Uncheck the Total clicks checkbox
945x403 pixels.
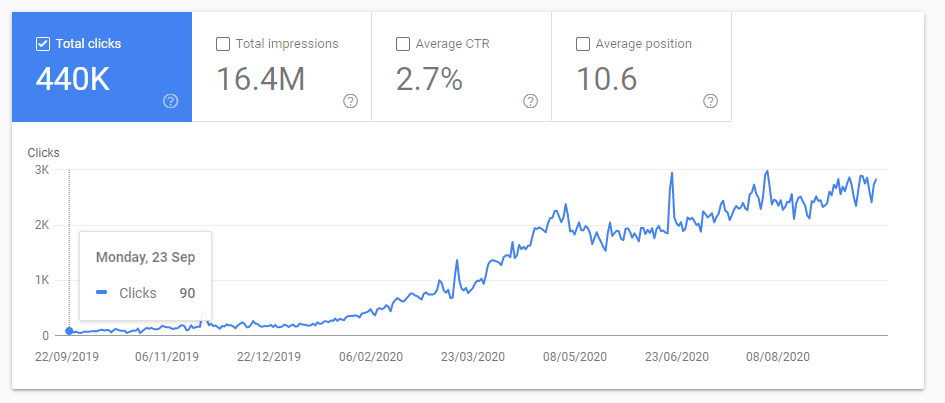click(x=42, y=44)
